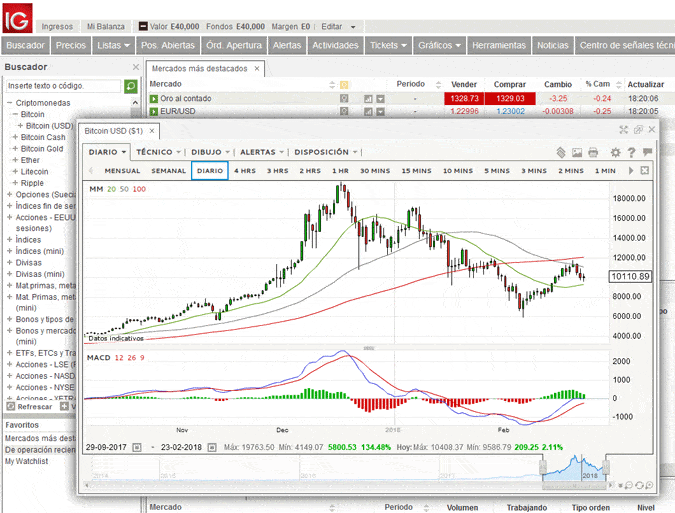Image resolution: width=675 pixels, height=513 pixels.
Task: Collapse Criptomonedas tree node
Action: tap(9, 103)
